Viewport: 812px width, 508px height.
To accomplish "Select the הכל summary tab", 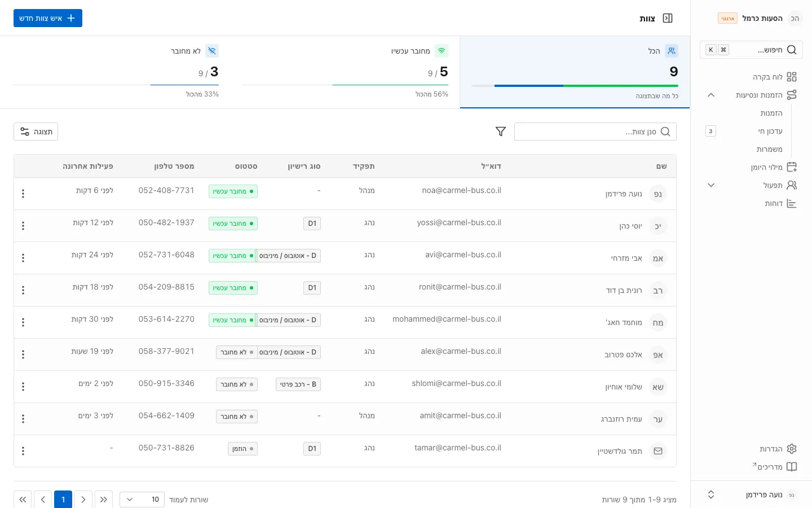I will tap(575, 72).
